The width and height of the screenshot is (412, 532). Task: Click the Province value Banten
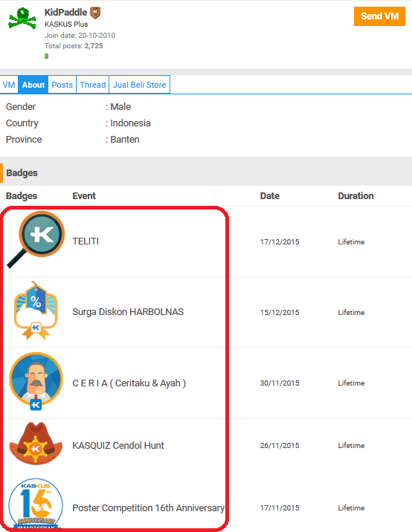click(x=125, y=140)
